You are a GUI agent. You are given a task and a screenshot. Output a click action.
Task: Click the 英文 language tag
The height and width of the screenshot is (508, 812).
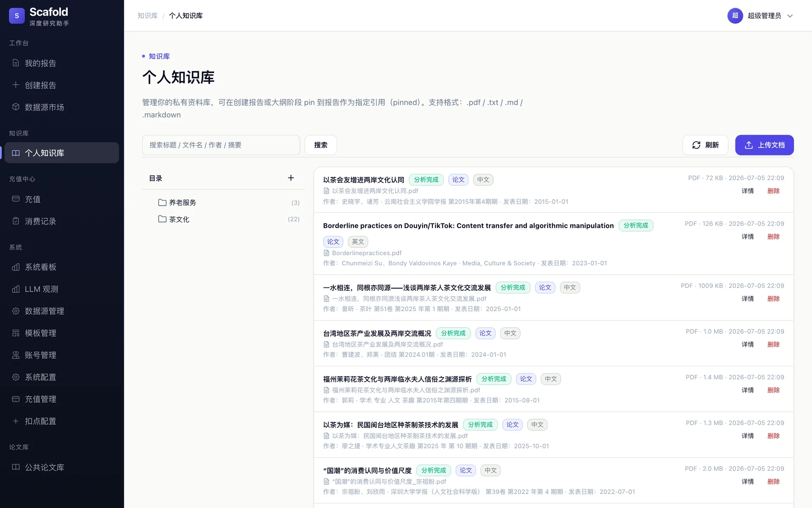point(358,242)
